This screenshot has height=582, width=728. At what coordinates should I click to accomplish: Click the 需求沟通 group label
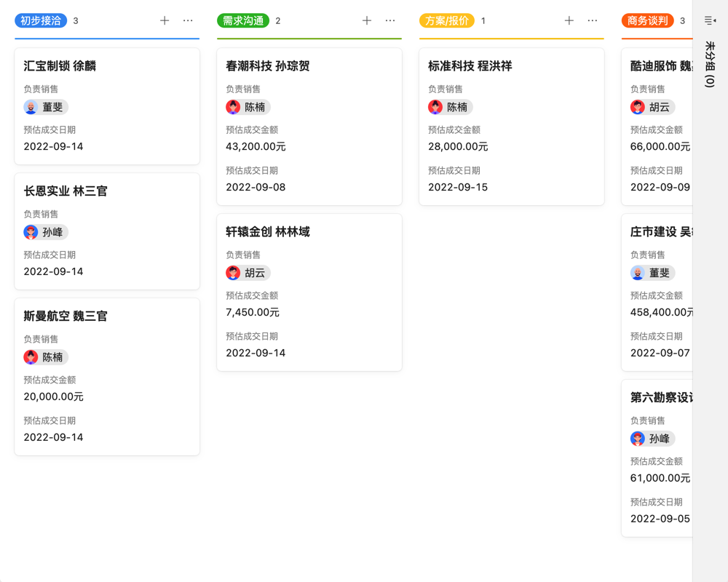(x=242, y=21)
